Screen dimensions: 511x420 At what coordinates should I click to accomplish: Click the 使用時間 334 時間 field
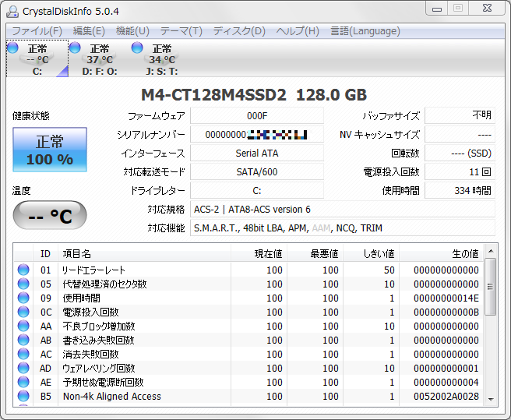click(x=460, y=190)
